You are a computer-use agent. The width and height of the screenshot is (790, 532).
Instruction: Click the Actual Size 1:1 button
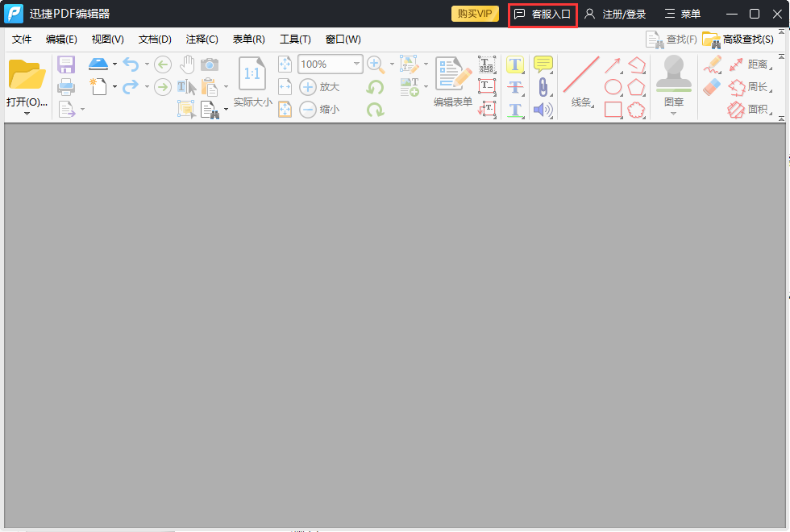click(x=252, y=82)
